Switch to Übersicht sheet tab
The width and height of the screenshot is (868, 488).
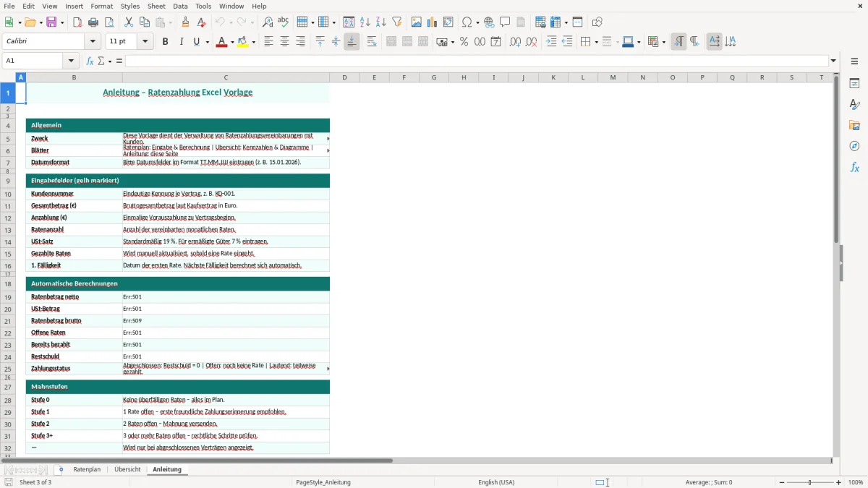click(127, 469)
